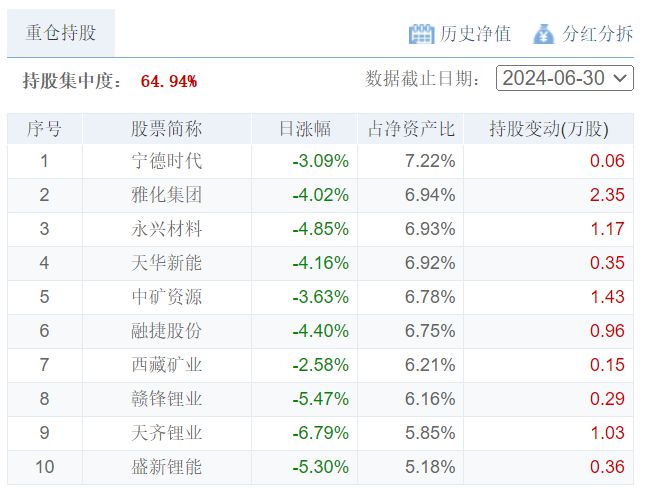Select daily change -5.30% for 盛新锂能
Screen dimensions: 646x502
(x=321, y=467)
